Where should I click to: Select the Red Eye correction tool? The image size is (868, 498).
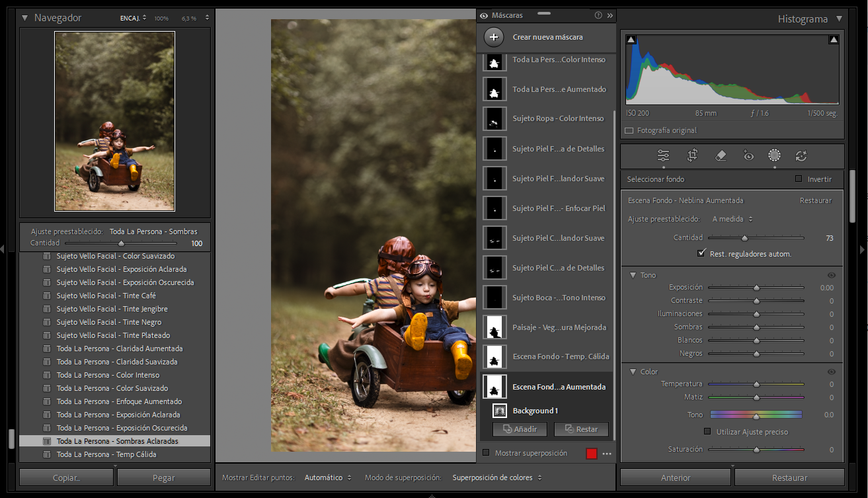tap(748, 155)
